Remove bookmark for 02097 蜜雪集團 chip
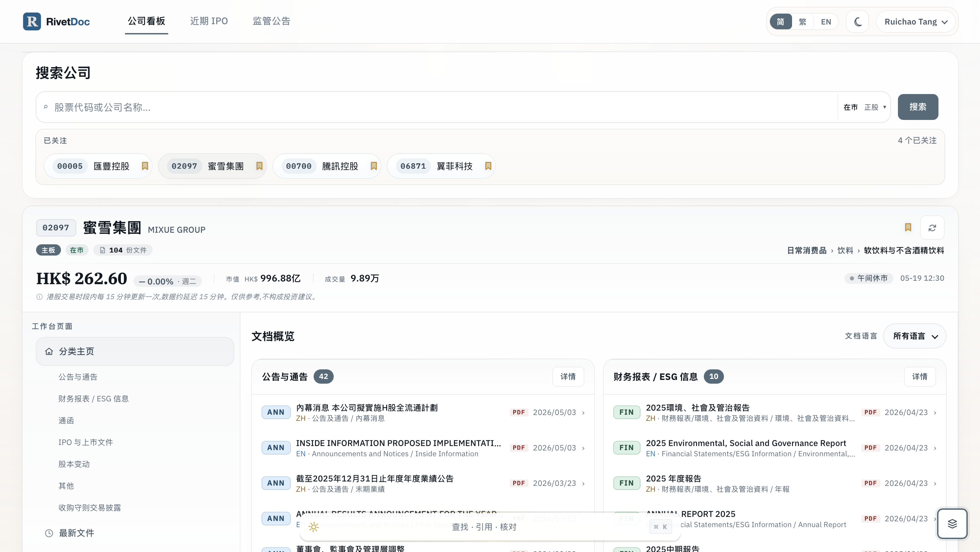 [x=259, y=166]
